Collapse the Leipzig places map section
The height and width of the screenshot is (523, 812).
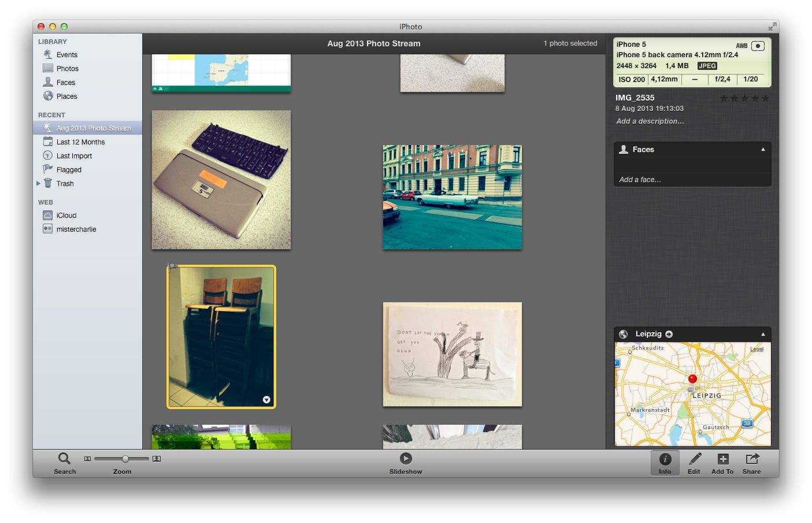coord(763,334)
